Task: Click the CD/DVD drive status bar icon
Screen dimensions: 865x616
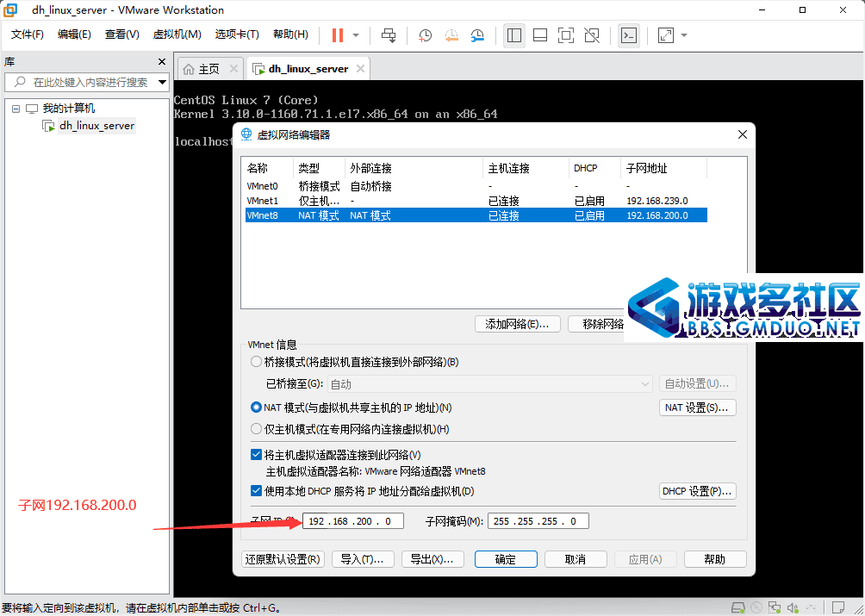Action: pos(756,607)
